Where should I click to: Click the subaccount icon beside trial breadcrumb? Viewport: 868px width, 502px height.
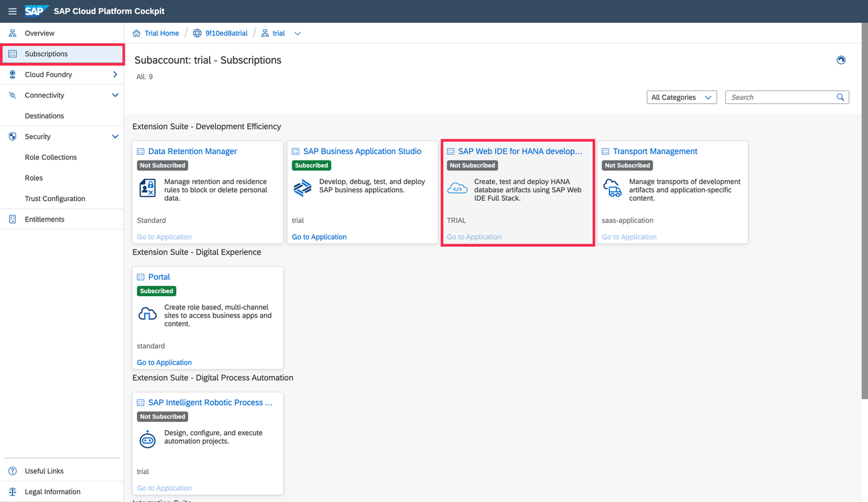click(x=265, y=33)
